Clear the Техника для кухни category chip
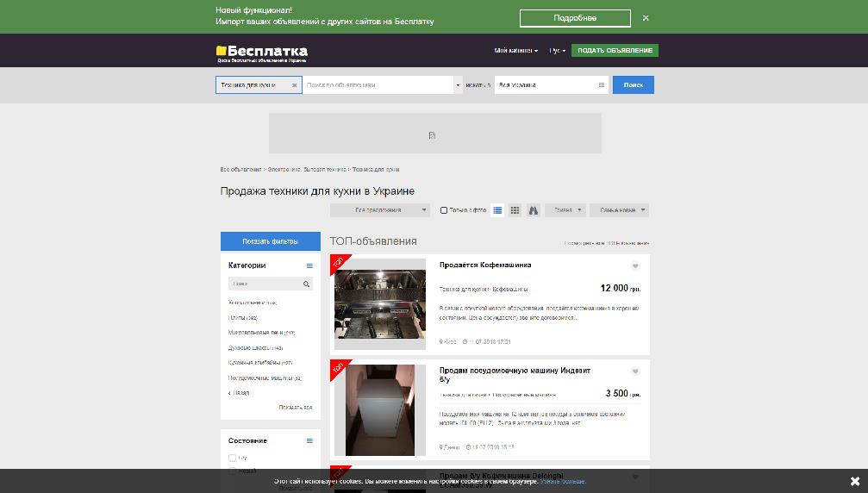 [x=294, y=85]
